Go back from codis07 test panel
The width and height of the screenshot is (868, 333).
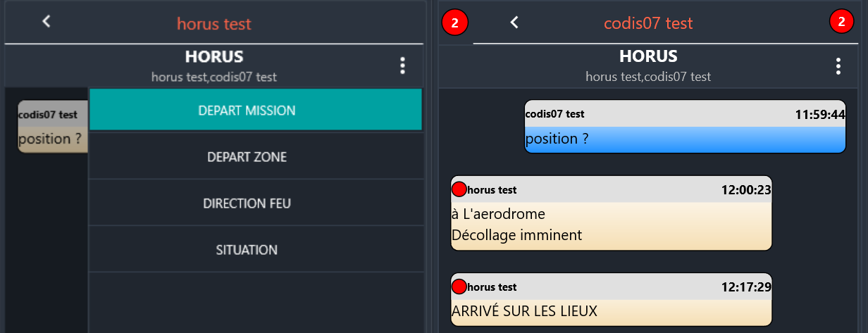click(514, 23)
